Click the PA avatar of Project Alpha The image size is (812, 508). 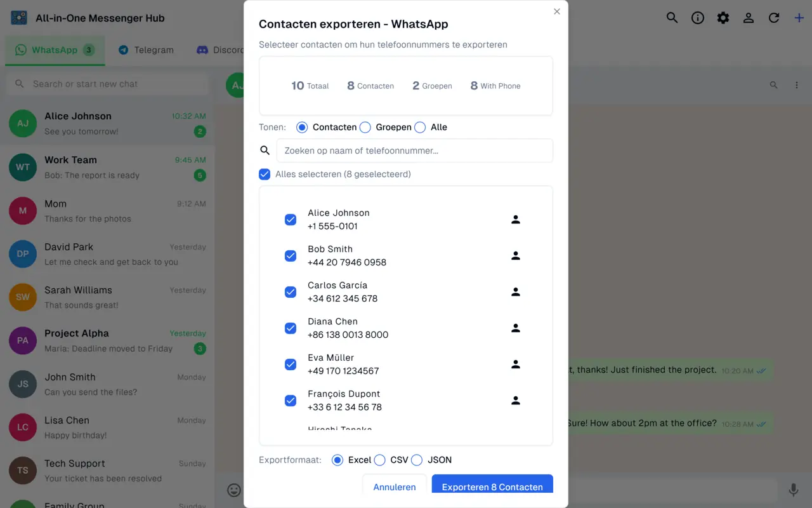click(23, 340)
